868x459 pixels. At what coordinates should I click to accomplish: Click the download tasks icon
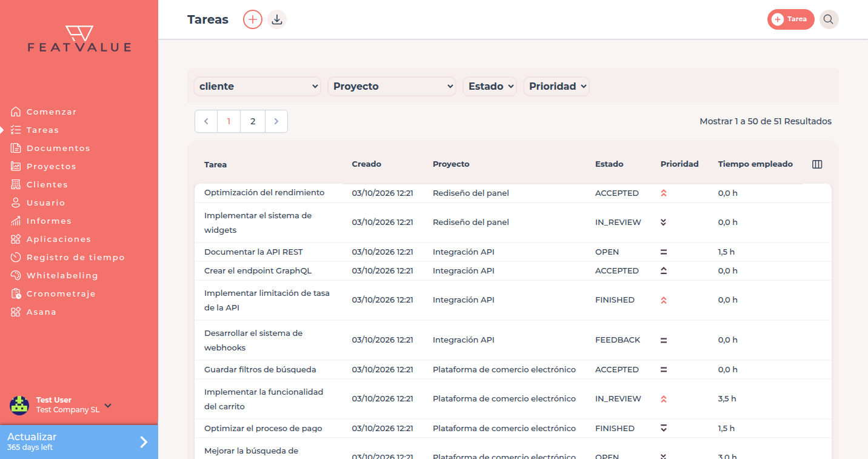coord(277,19)
